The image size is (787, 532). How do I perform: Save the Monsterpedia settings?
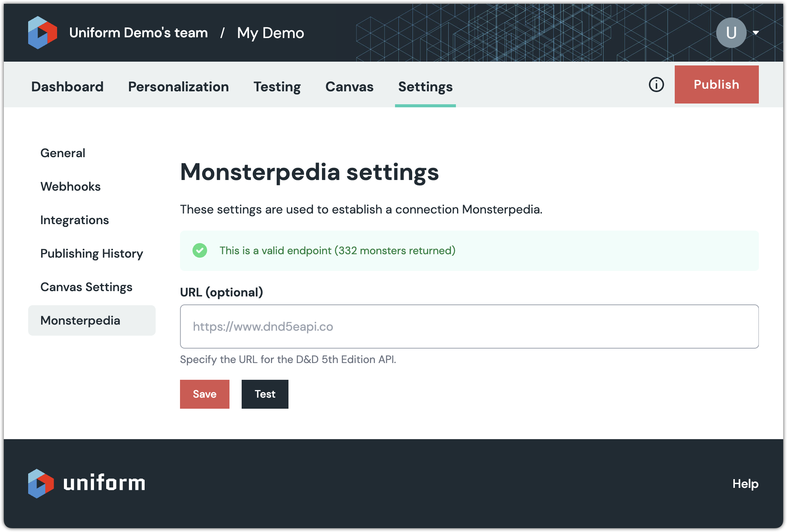point(204,394)
